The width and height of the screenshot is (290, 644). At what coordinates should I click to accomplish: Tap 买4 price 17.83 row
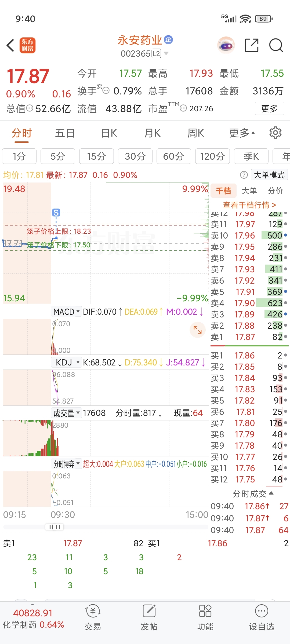(x=249, y=389)
